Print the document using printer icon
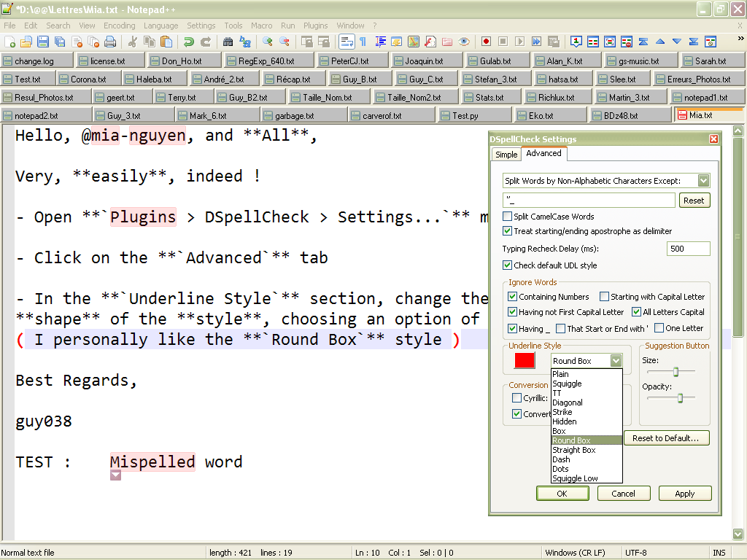The height and width of the screenshot is (560, 747). coord(110,42)
